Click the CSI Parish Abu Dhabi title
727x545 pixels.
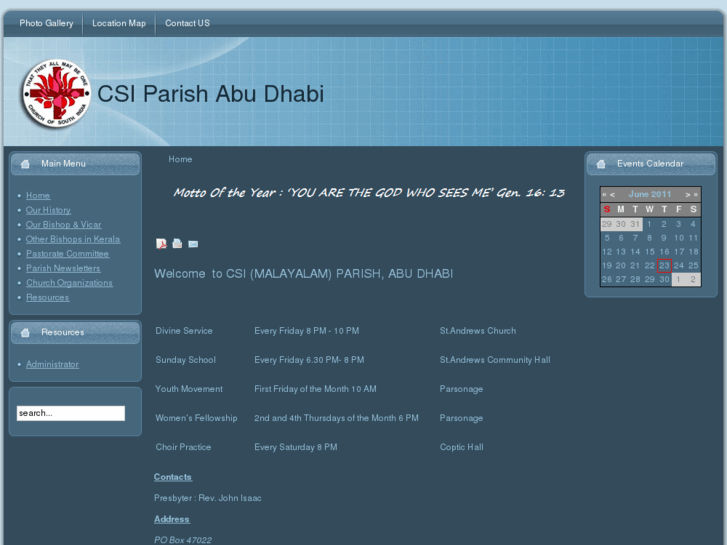[x=210, y=94]
